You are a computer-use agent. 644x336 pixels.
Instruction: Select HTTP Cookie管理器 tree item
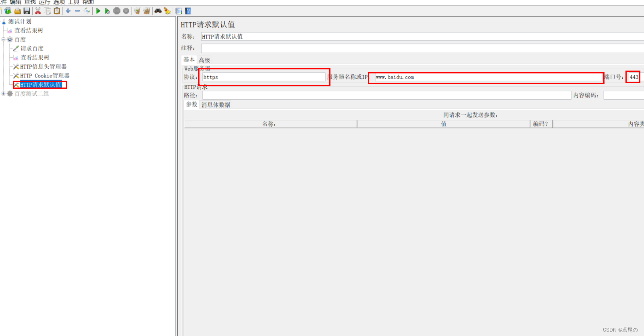(45, 75)
